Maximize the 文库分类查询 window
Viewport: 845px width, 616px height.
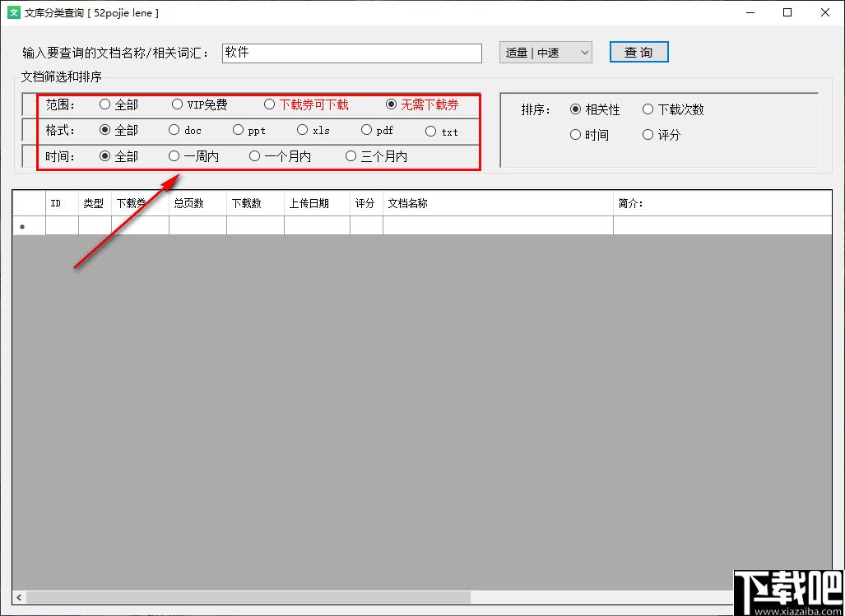click(x=787, y=12)
